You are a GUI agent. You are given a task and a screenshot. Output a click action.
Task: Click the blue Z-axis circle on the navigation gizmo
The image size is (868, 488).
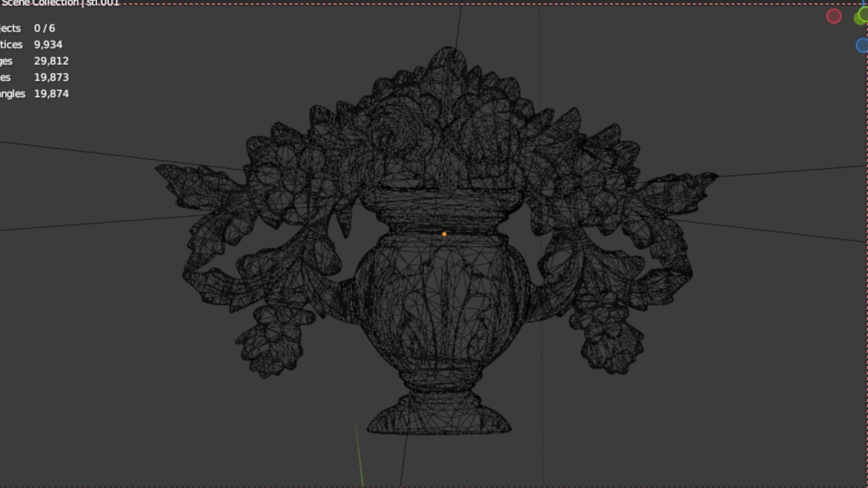click(x=862, y=45)
